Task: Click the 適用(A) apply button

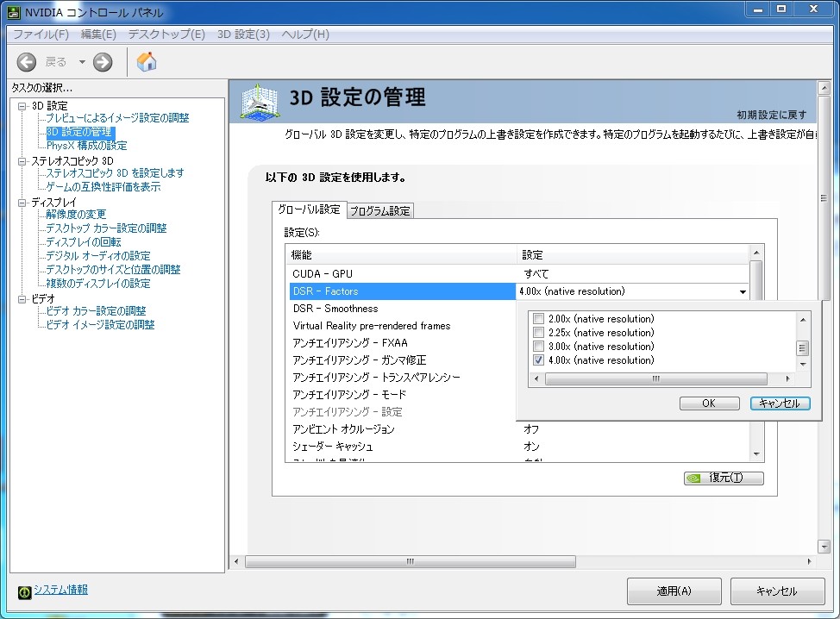Action: [x=674, y=591]
